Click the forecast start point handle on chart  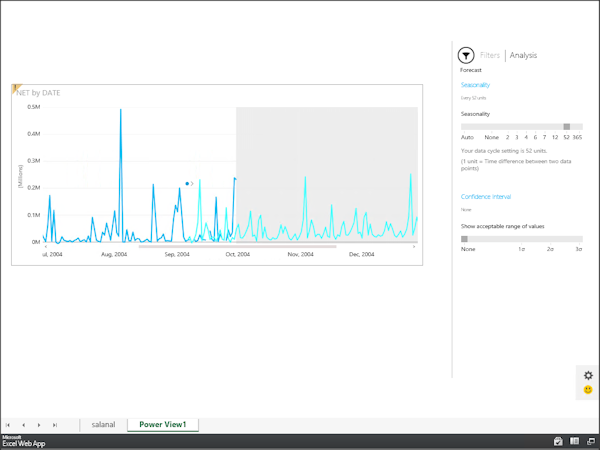(x=187, y=184)
